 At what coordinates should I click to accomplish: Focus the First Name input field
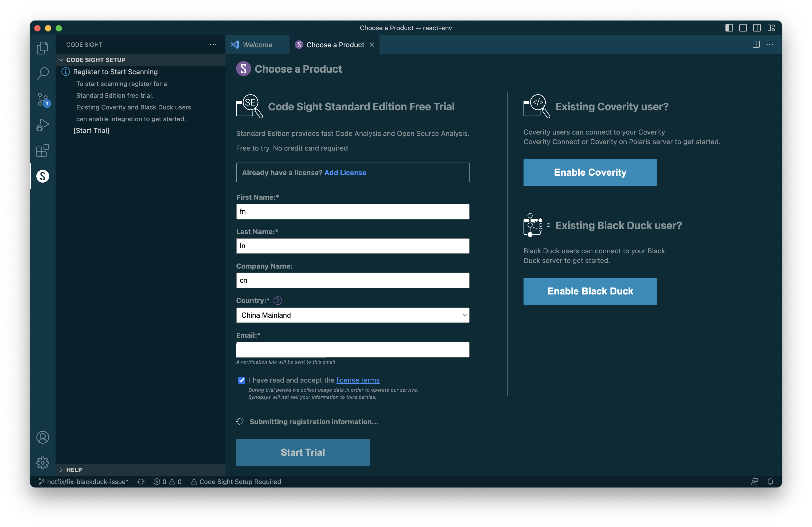pyautogui.click(x=352, y=211)
